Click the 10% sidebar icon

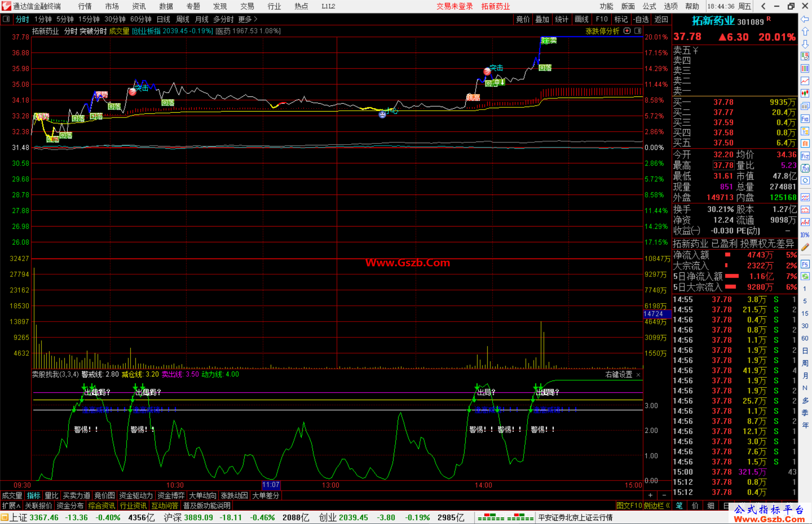(805, 235)
